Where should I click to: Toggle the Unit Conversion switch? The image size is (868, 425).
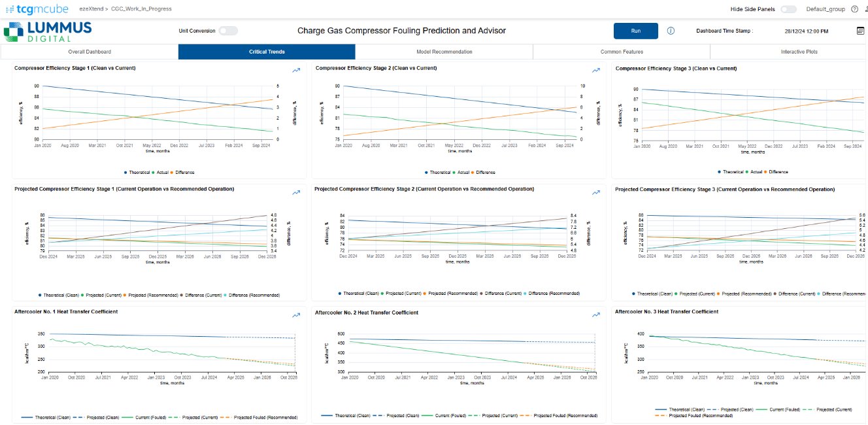[x=227, y=31]
